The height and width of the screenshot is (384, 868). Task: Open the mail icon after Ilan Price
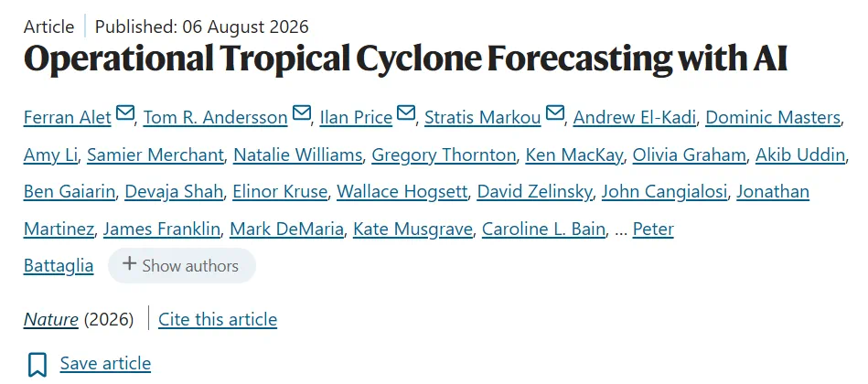pos(406,113)
